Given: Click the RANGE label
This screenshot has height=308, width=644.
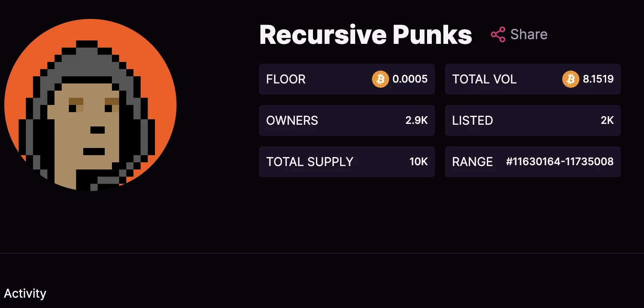Looking at the screenshot, I should [472, 162].
